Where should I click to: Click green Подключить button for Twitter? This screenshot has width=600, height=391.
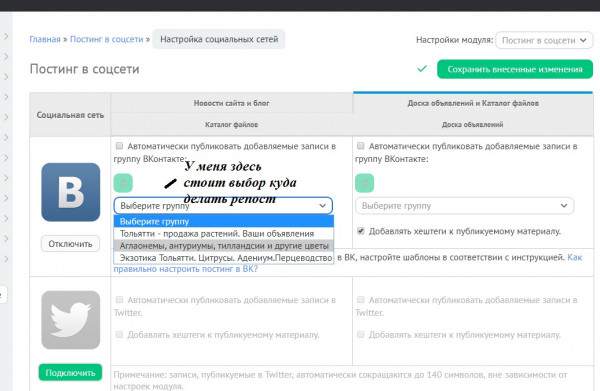[70, 373]
